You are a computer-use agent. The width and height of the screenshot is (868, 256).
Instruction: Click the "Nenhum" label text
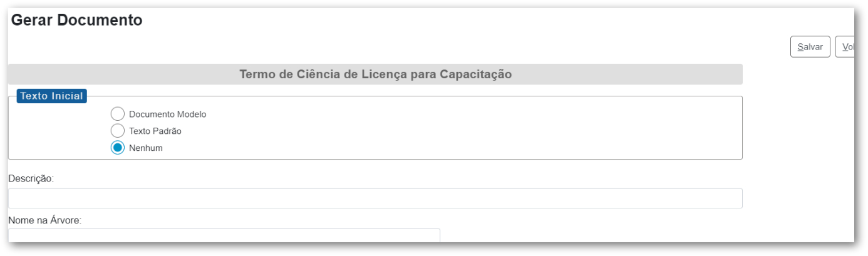pos(145,148)
